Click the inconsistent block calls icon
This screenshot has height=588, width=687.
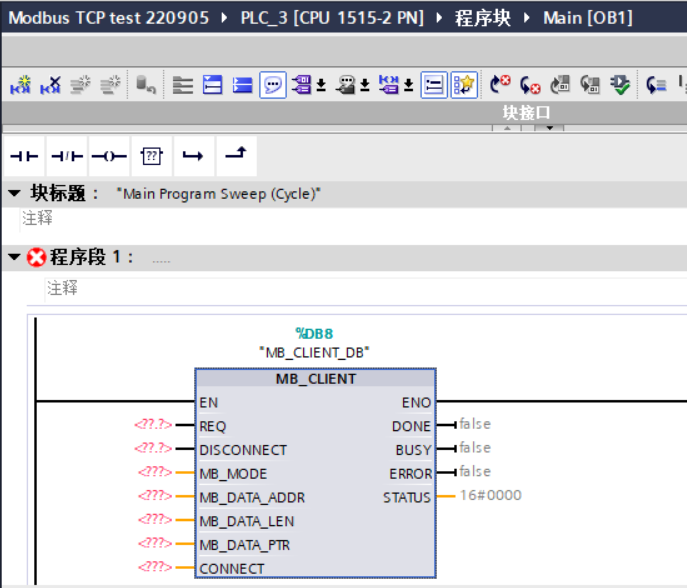click(x=590, y=85)
